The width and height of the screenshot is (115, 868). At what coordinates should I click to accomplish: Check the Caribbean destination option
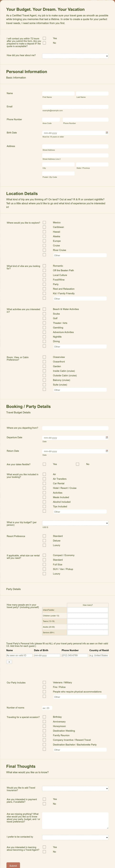(x=44, y=227)
